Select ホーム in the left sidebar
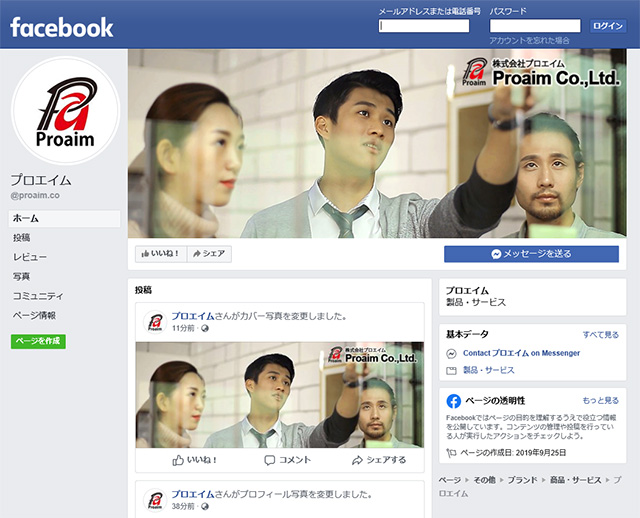This screenshot has height=518, width=640. 64,218
